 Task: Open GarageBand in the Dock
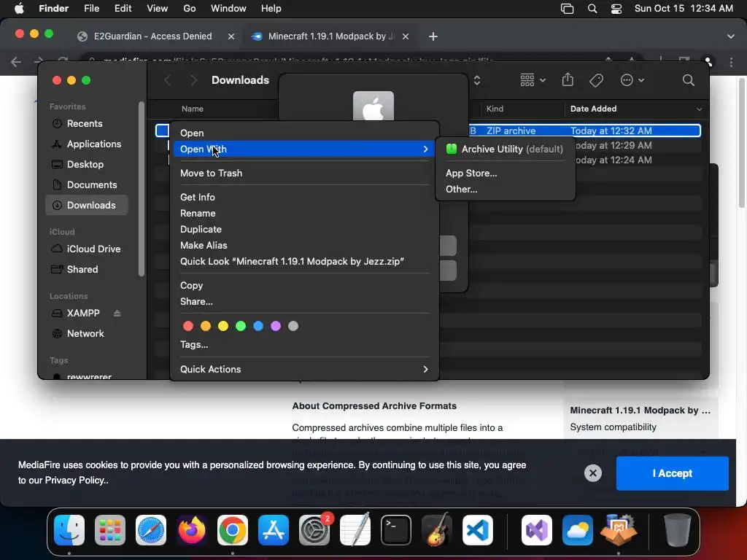[x=437, y=530]
